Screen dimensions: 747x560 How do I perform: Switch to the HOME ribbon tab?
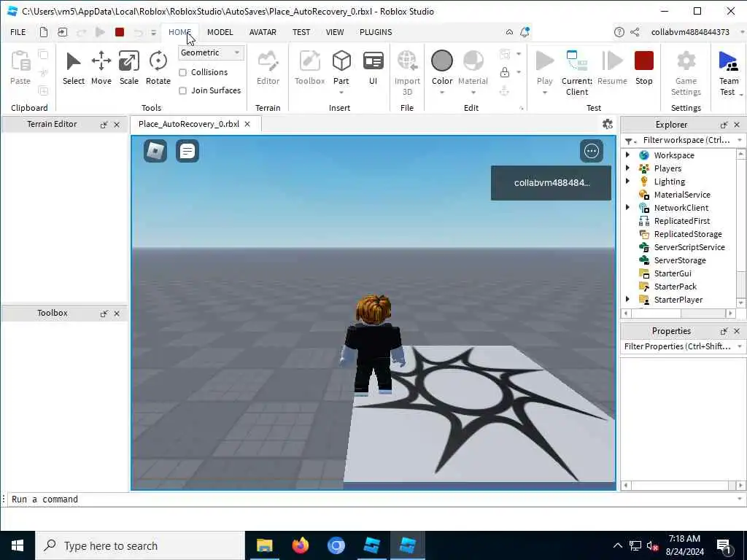click(179, 32)
